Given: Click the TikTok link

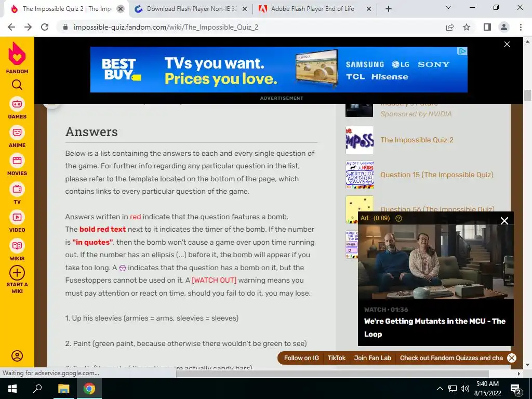Looking at the screenshot, I should pos(337,358).
